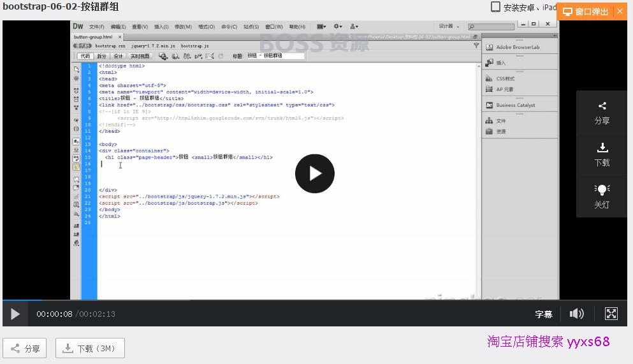Screen dimensions: 633x364
Task: Open the 帮助(H) menu
Action: tap(296, 27)
